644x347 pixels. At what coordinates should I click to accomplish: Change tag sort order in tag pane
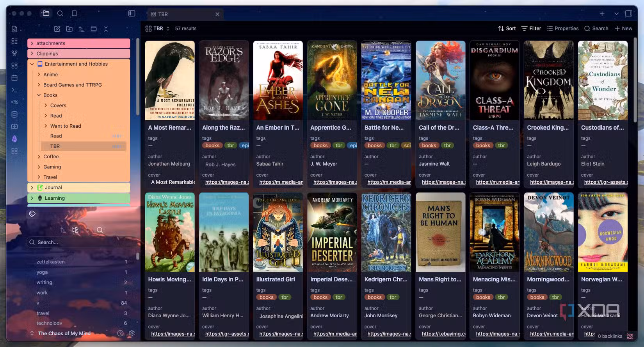pos(63,230)
